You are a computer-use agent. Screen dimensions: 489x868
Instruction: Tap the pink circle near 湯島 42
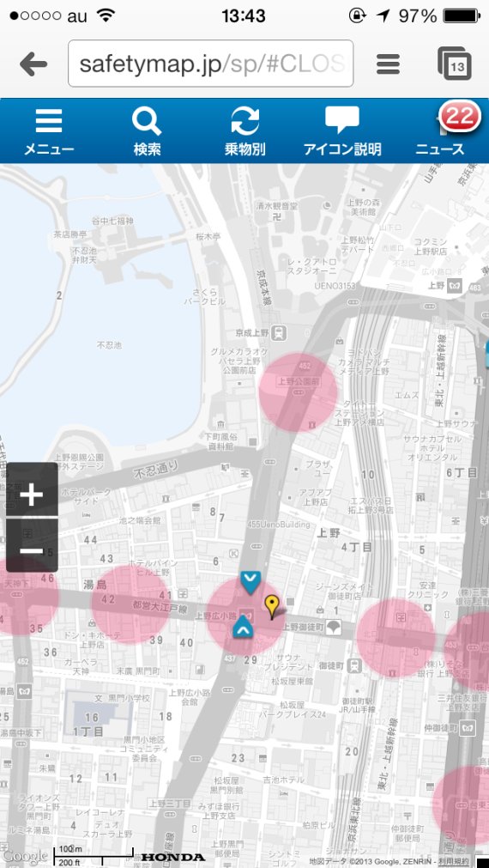[130, 604]
